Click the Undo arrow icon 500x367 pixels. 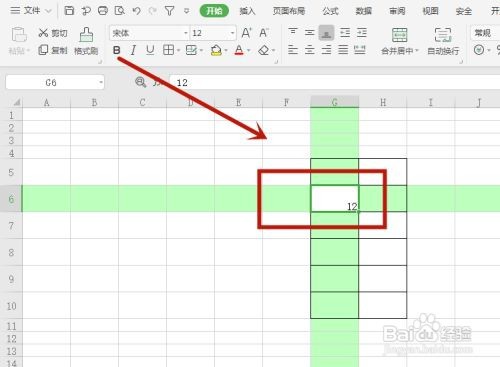pos(136,11)
